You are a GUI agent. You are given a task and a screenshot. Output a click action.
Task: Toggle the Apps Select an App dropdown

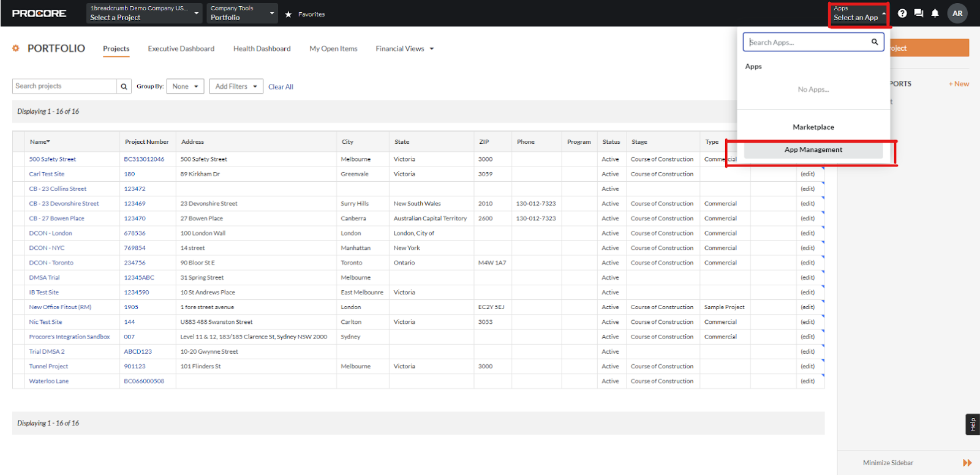pyautogui.click(x=859, y=13)
